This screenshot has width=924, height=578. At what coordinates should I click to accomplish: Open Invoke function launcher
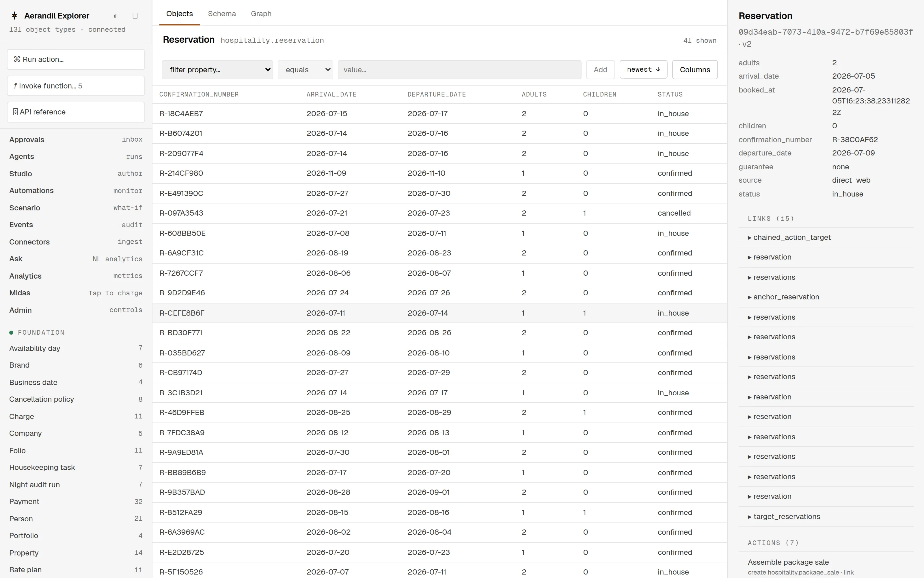pos(76,86)
